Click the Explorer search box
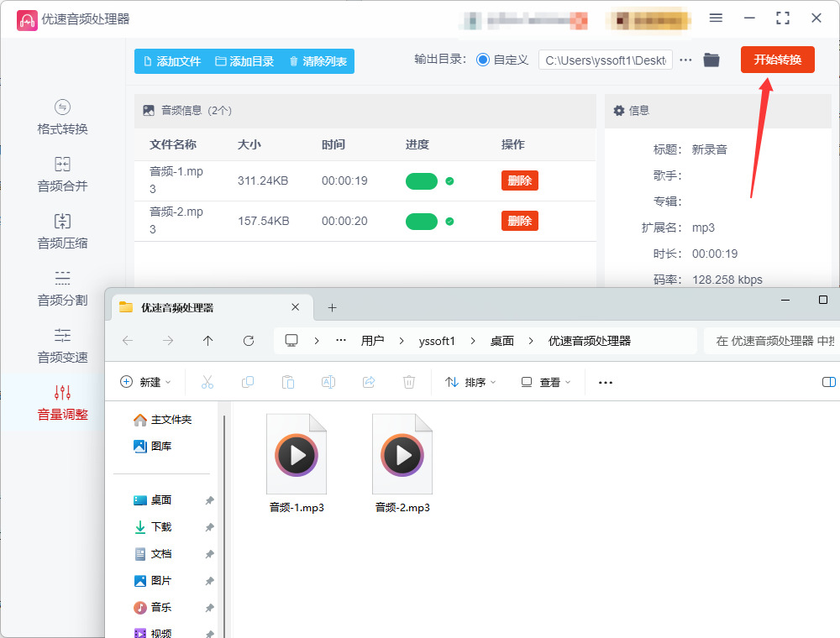Image resolution: width=840 pixels, height=638 pixels. 772,341
